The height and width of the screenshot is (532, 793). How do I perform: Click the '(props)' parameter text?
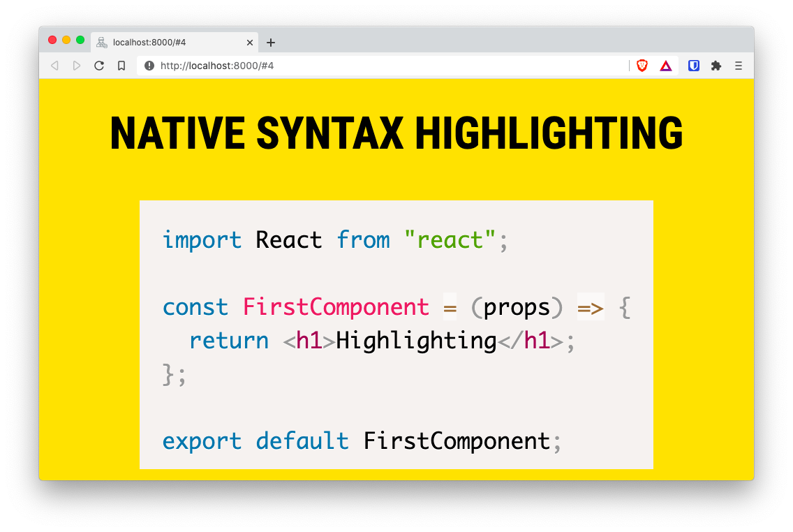(517, 307)
